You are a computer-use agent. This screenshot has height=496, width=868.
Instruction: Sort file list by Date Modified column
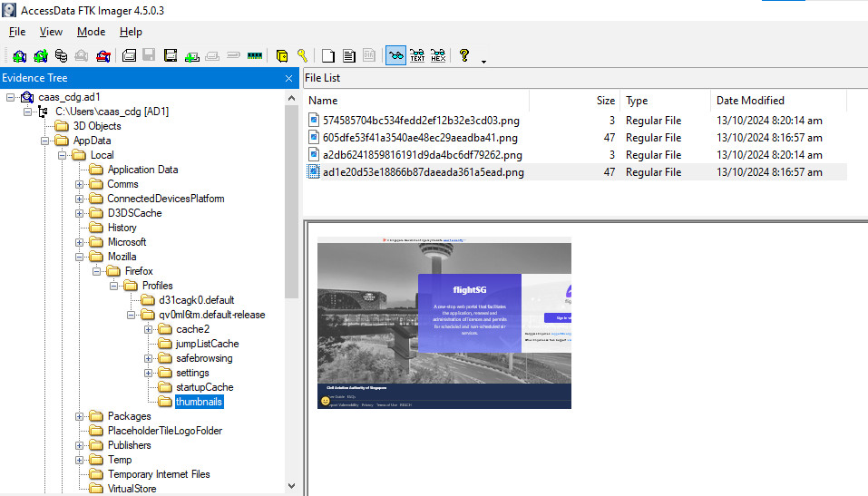[778, 101]
